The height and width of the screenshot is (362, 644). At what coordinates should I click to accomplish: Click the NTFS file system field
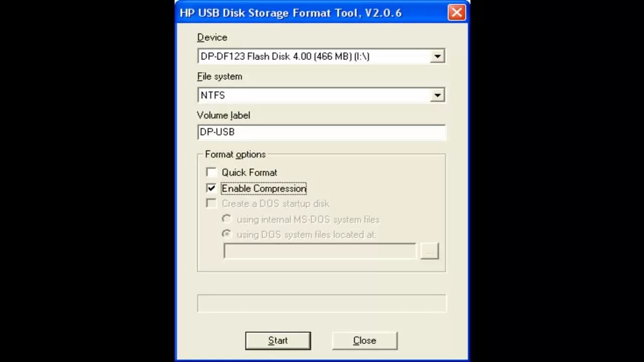point(321,95)
